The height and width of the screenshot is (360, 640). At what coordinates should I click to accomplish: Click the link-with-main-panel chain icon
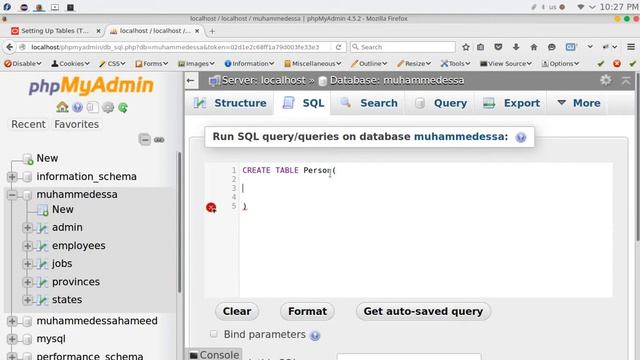pyautogui.click(x=159, y=140)
